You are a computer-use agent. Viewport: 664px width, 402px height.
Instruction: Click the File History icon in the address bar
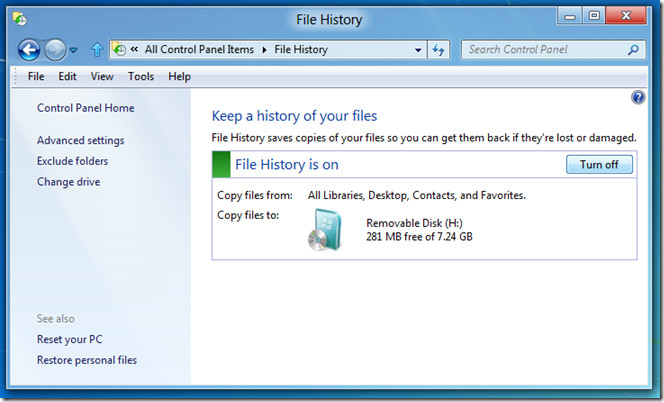[119, 49]
